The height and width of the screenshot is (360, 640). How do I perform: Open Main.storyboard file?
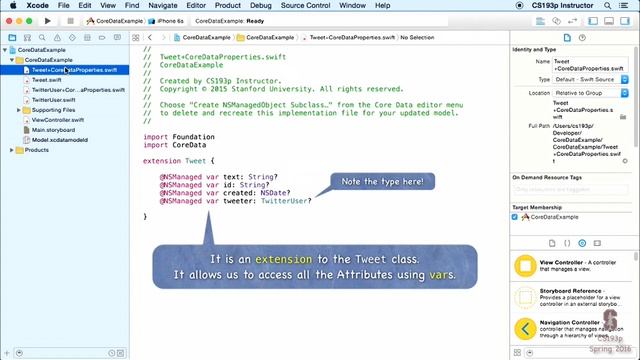(53, 130)
